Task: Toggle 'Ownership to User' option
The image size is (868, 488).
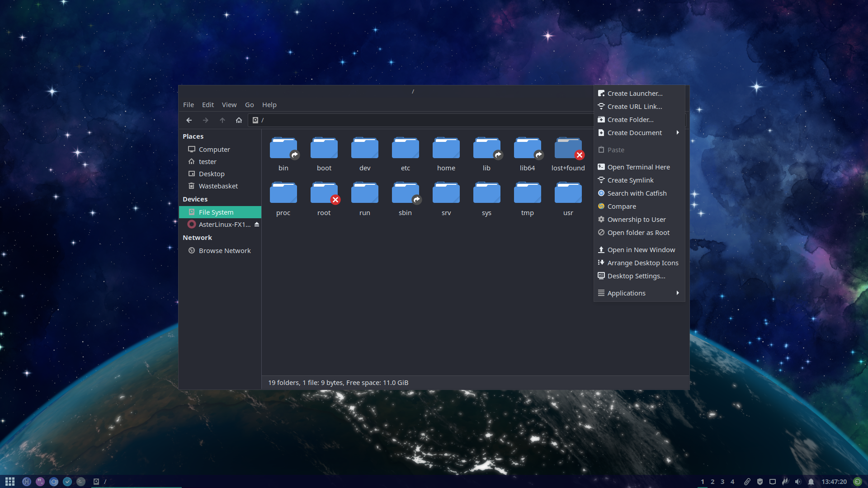Action: [x=637, y=219]
